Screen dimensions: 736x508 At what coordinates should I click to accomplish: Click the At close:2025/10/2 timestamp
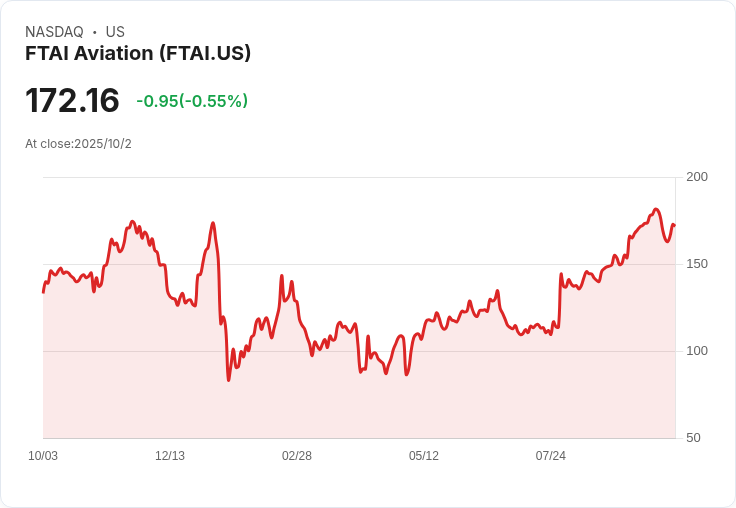(x=78, y=144)
